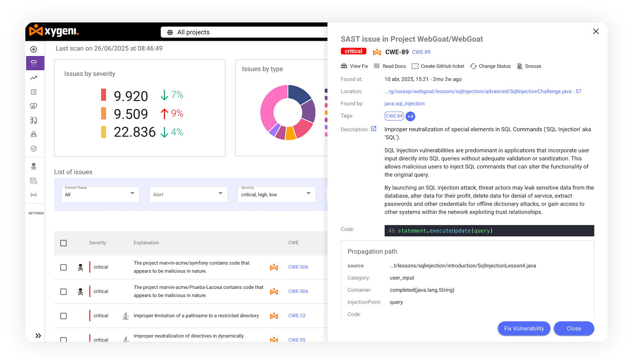
Task: Check the CWE-22 pathname issue checkbox
Action: [63, 316]
